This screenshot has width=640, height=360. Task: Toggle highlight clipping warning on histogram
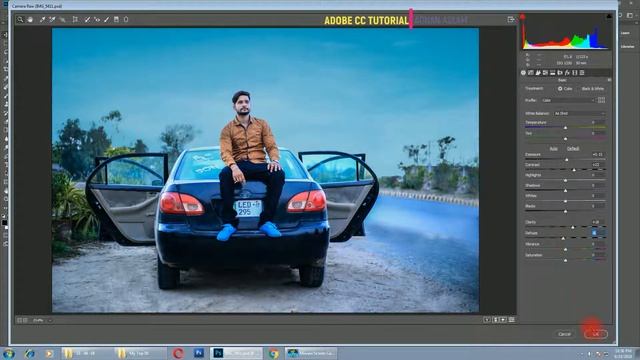609,16
